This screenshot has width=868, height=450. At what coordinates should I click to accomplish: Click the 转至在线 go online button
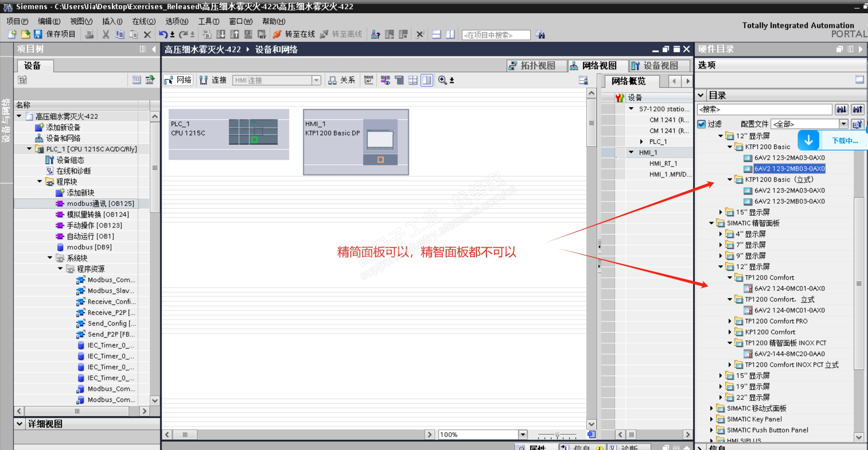pos(294,34)
